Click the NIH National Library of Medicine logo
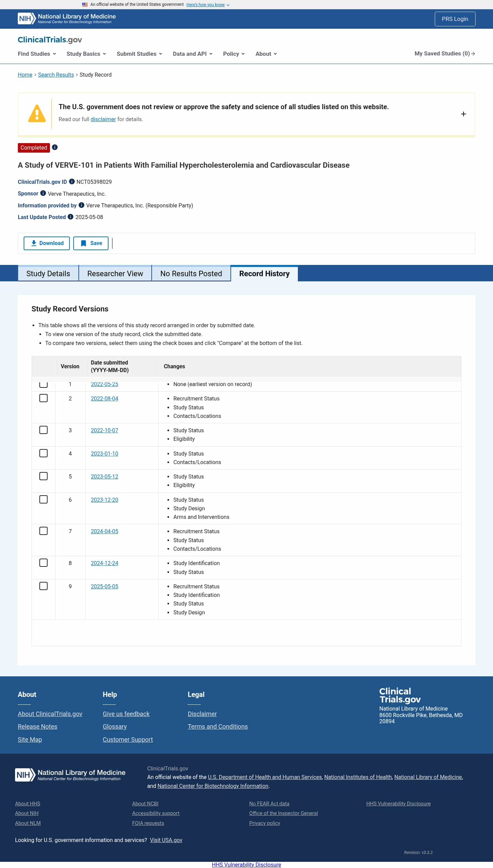Viewport: 493px width, 868px height. 67,18
